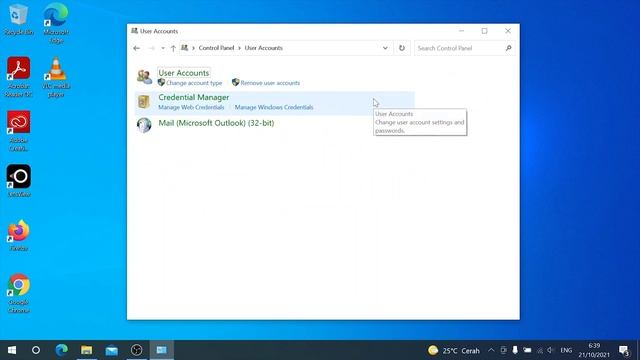Open Microsoft Edge desktop shortcut
This screenshot has height=360, width=640.
click(56, 23)
